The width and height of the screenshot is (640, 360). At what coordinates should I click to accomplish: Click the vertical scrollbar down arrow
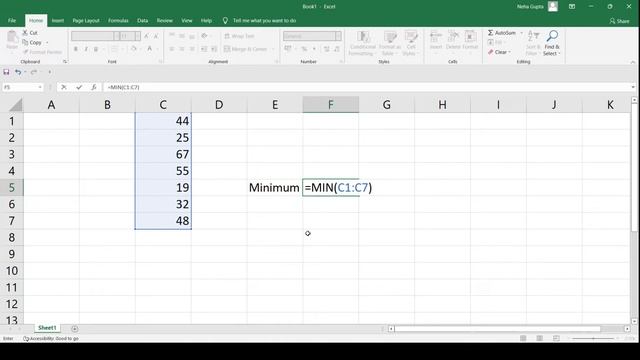[x=634, y=321]
